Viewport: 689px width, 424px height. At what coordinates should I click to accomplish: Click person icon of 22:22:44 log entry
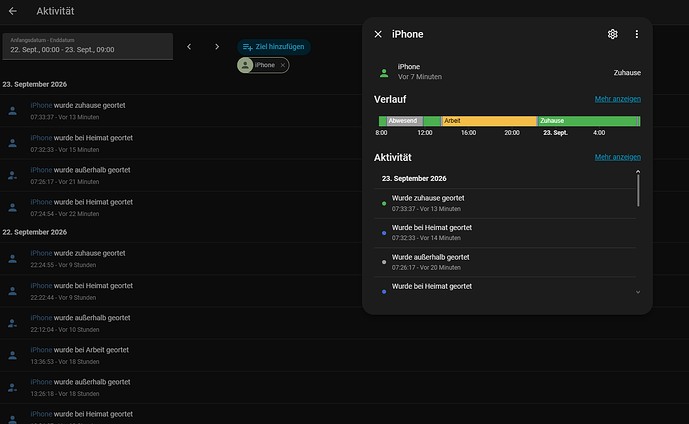pyautogui.click(x=13, y=291)
